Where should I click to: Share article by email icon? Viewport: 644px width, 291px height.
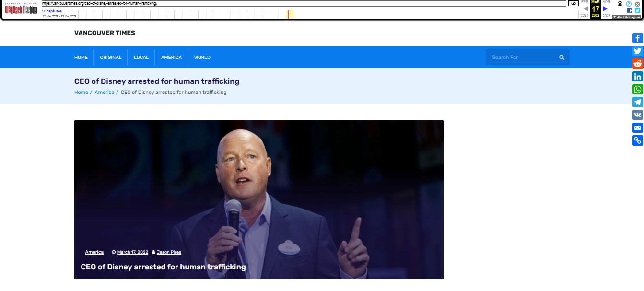(637, 128)
